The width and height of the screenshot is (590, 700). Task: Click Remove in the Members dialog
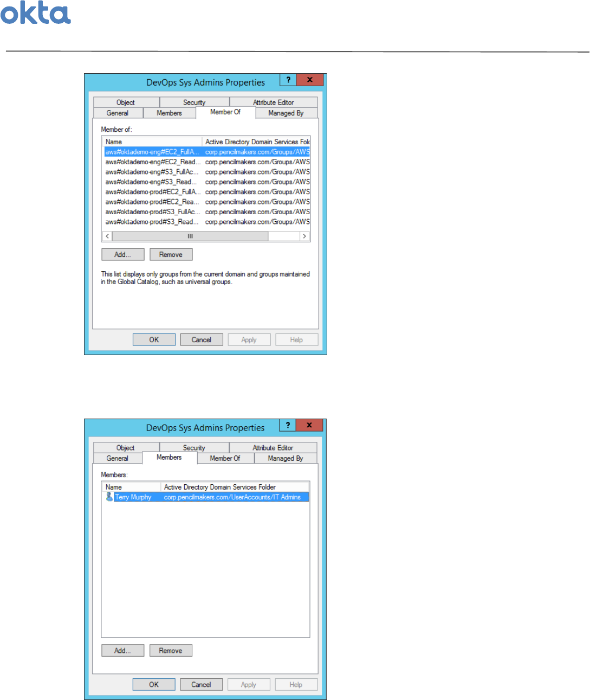pos(171,650)
